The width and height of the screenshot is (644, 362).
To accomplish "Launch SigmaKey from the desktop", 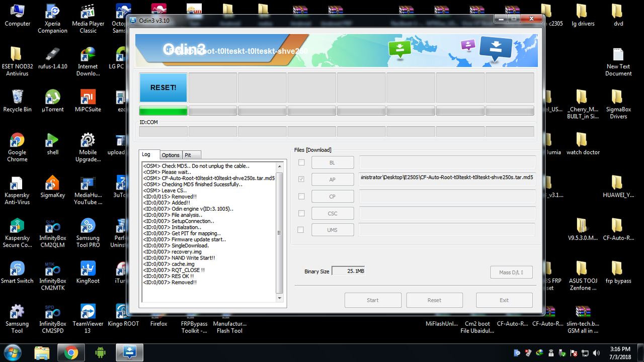I will 52,184.
